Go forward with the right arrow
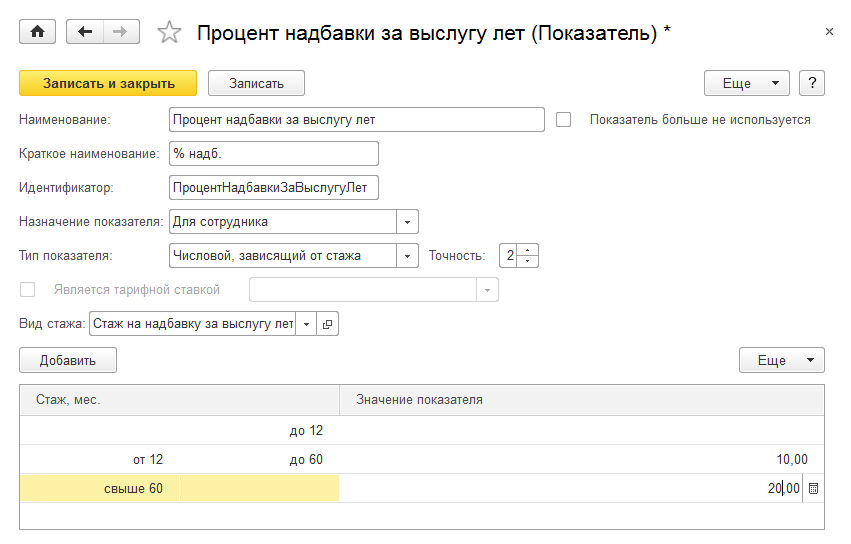Image resolution: width=851 pixels, height=544 pixels. coord(120,32)
